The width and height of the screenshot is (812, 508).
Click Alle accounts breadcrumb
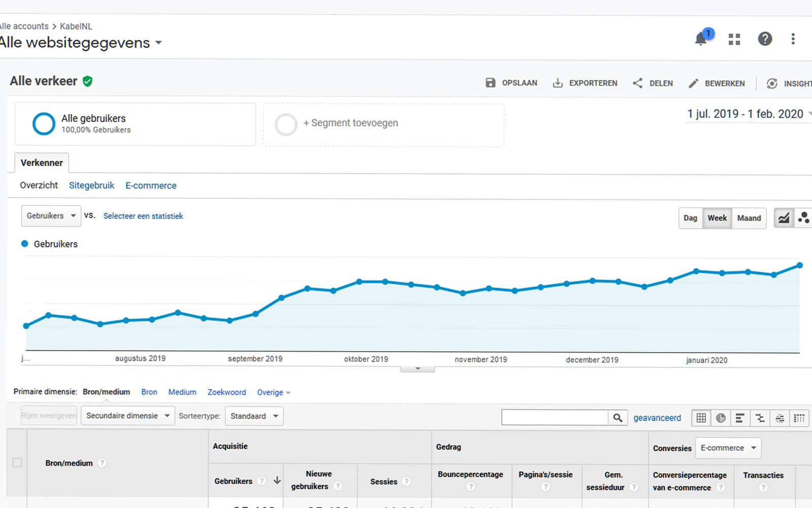coord(24,26)
